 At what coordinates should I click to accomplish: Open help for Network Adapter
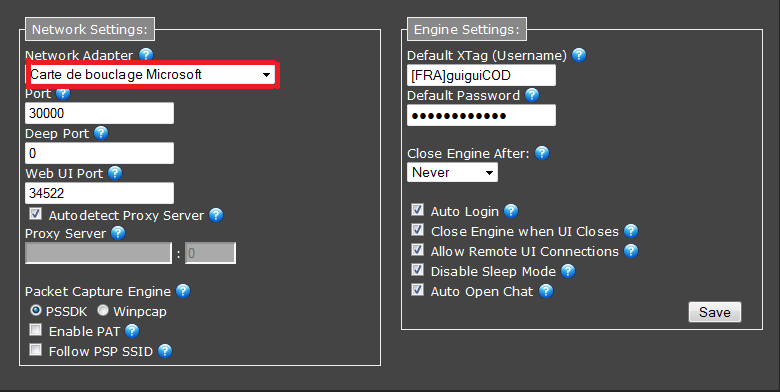[146, 55]
